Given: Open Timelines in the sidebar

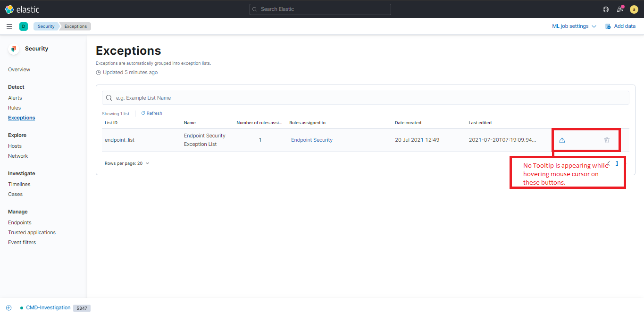Looking at the screenshot, I should coord(19,184).
